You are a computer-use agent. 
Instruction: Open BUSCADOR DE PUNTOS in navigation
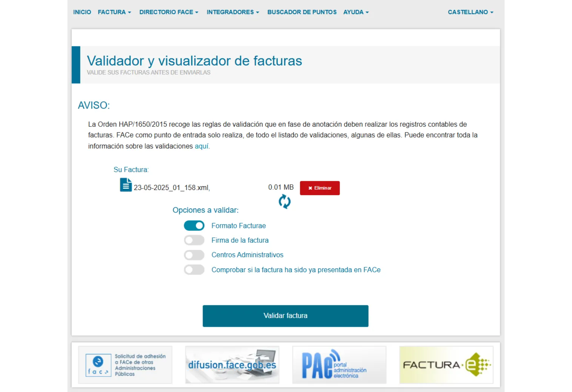pyautogui.click(x=302, y=12)
